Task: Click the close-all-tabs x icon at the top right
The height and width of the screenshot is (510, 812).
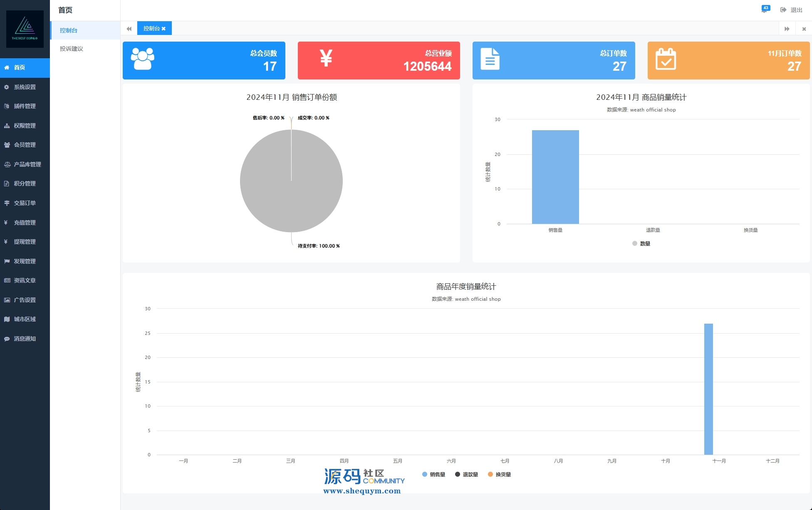Action: pos(804,29)
